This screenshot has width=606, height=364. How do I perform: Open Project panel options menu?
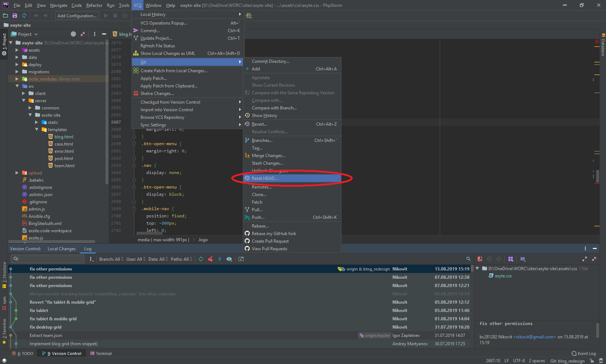95,34
